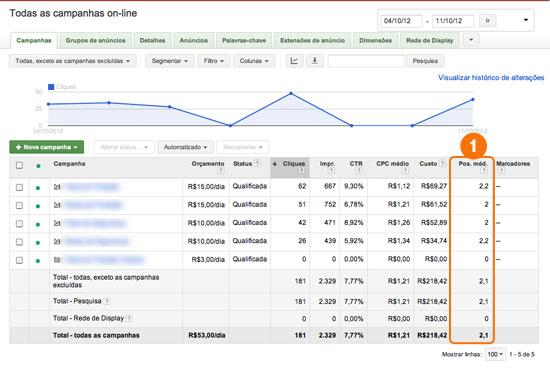Open help icon under Impr. header

coord(331,171)
